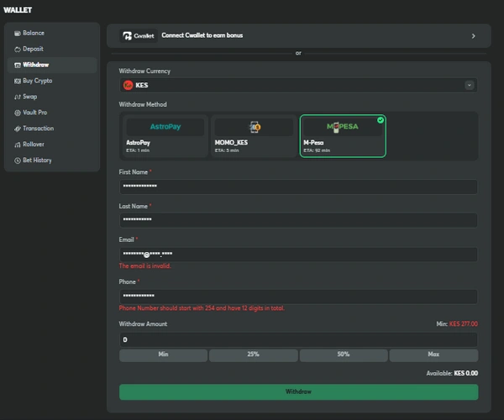Click the Deposit piggy bank icon
504x420 pixels.
click(18, 50)
